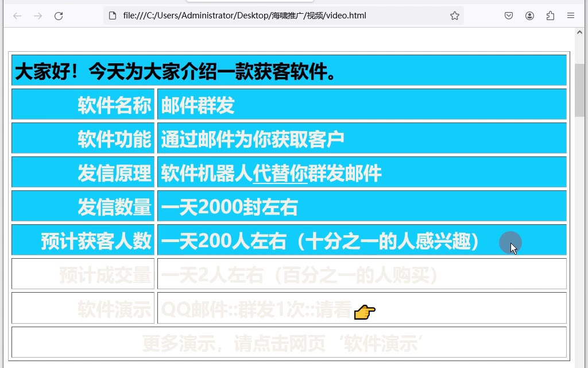Screen dimensions: 588x368
Task: Click the browser Forward arrow button
Action: (38, 16)
